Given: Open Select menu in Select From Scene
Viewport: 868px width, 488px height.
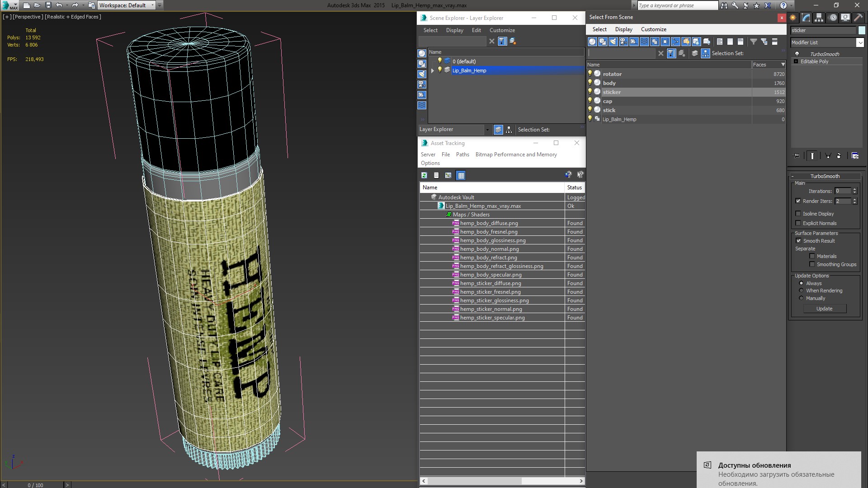Looking at the screenshot, I should point(599,29).
